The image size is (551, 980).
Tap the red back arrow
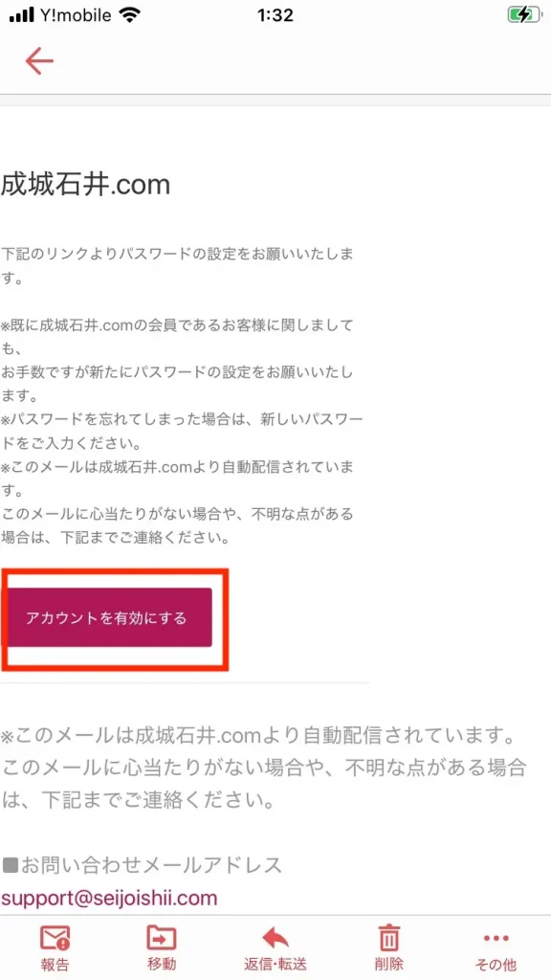(x=39, y=61)
